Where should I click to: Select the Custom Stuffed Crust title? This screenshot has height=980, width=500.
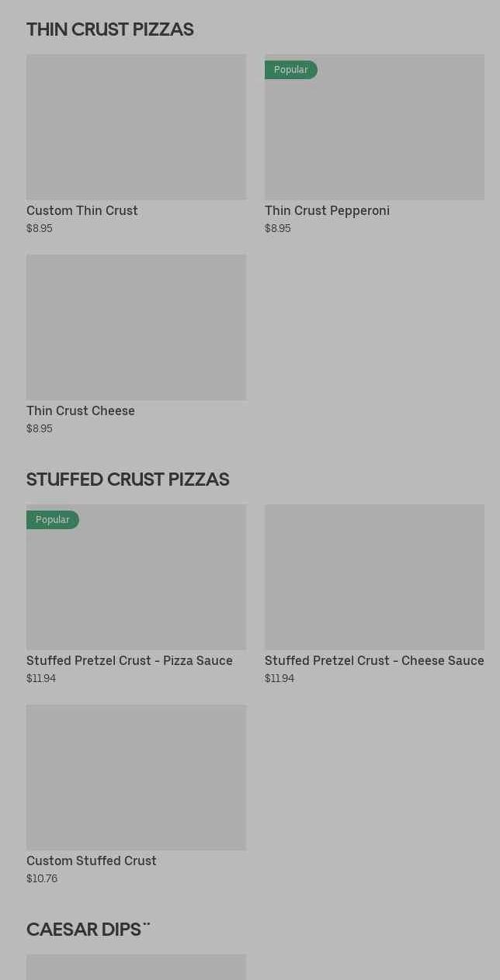tap(92, 861)
